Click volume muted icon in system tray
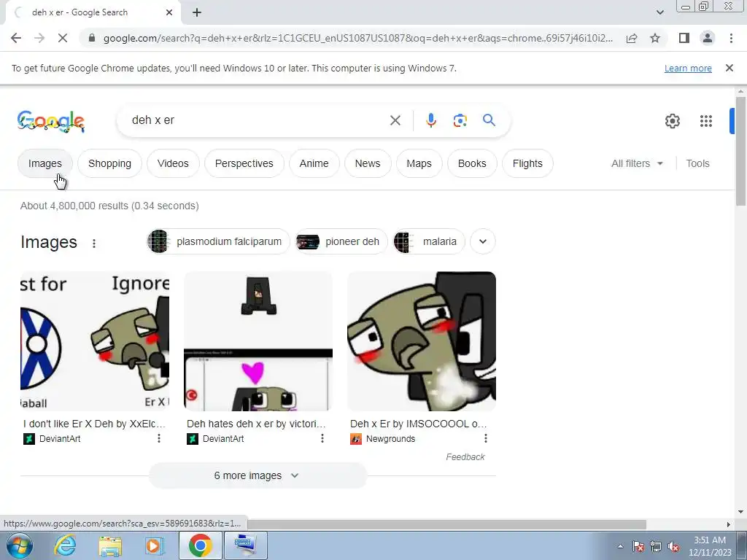 click(673, 547)
